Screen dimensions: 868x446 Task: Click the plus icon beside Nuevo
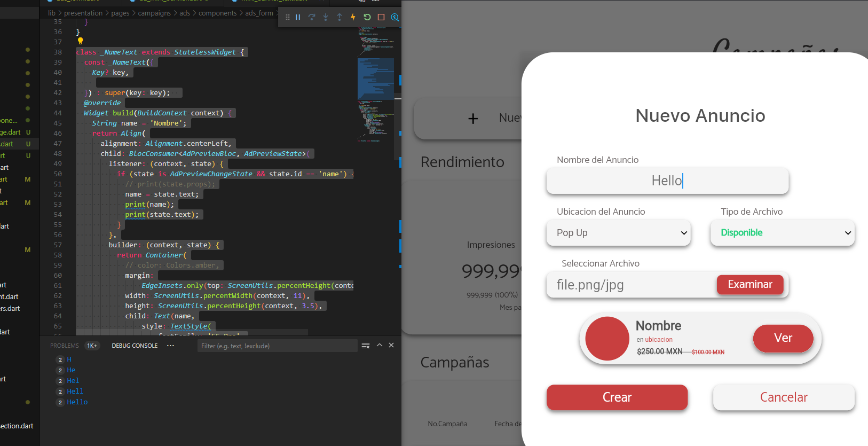pyautogui.click(x=473, y=119)
